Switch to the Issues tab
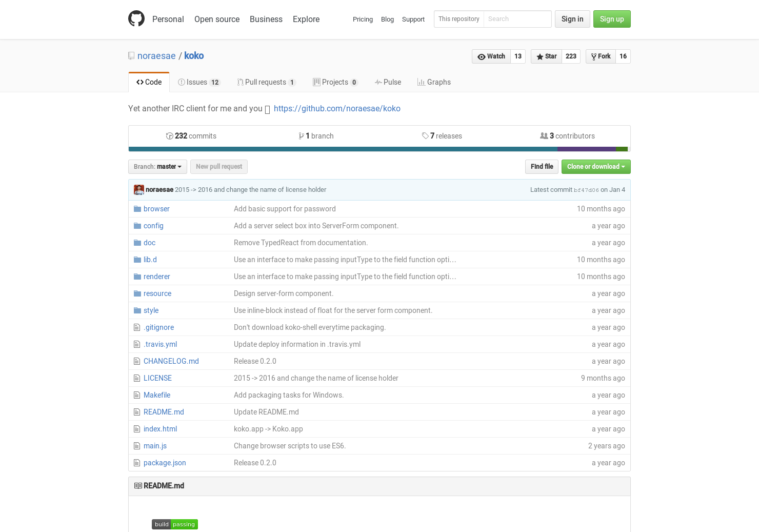This screenshot has height=532, width=759. [x=199, y=82]
